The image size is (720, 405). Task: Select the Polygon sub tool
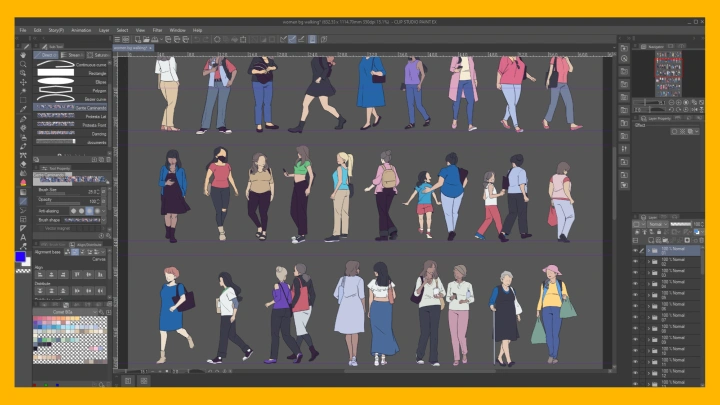[x=72, y=90]
